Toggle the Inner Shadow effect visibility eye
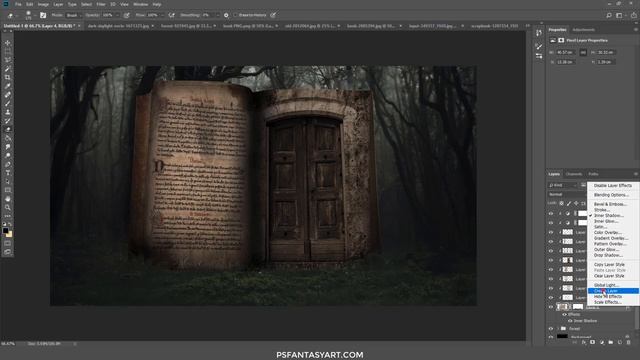640x360 pixels. pyautogui.click(x=570, y=321)
